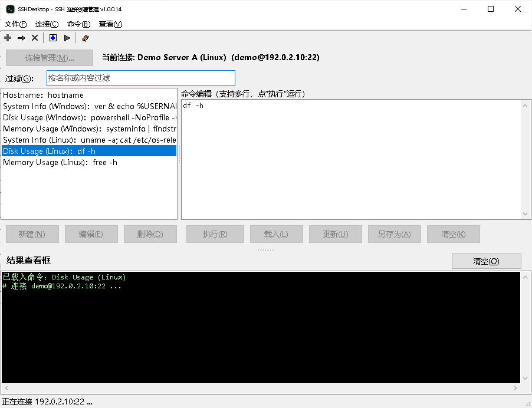Screen dimensions: 532x408
Task: Click the 连接管理(M)... button
Action: (50, 58)
